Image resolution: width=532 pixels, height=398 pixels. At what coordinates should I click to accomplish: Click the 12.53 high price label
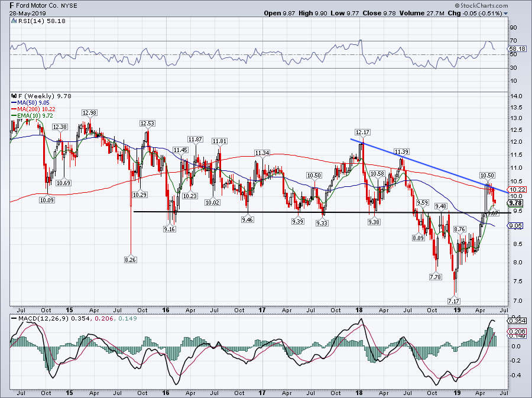(x=147, y=124)
